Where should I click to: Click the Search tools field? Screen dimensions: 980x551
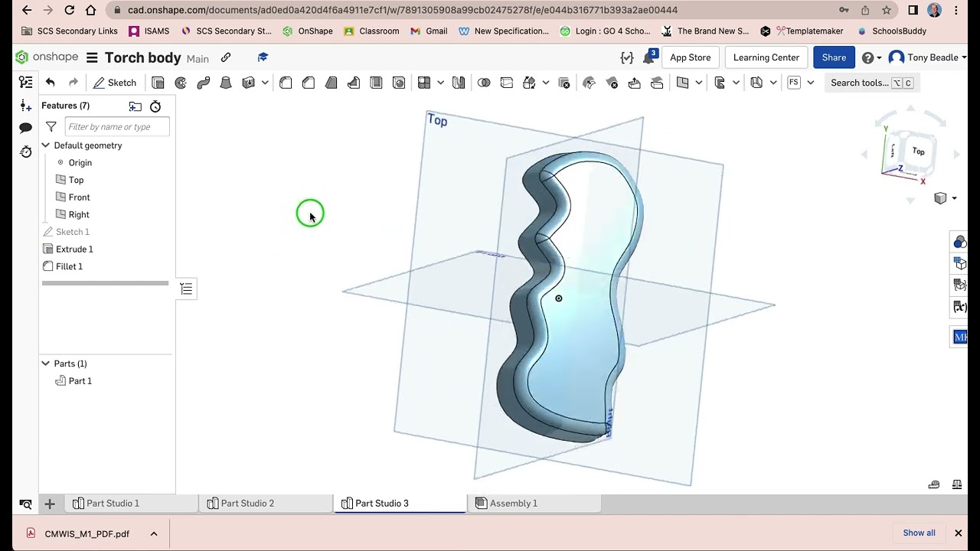872,83
